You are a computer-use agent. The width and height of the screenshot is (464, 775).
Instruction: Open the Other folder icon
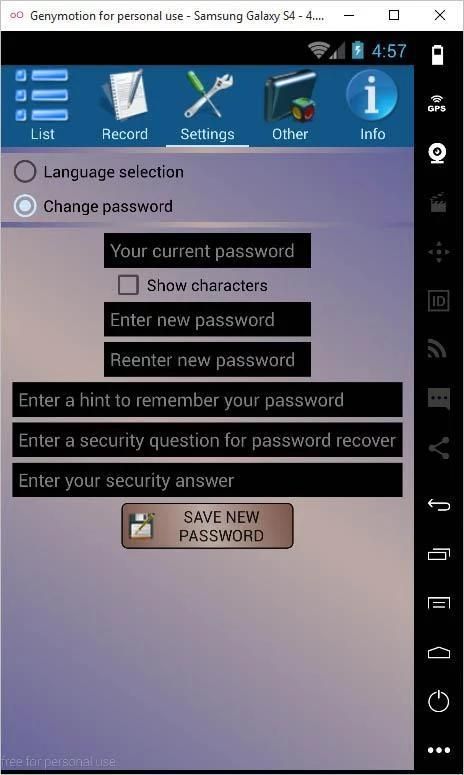[x=290, y=96]
